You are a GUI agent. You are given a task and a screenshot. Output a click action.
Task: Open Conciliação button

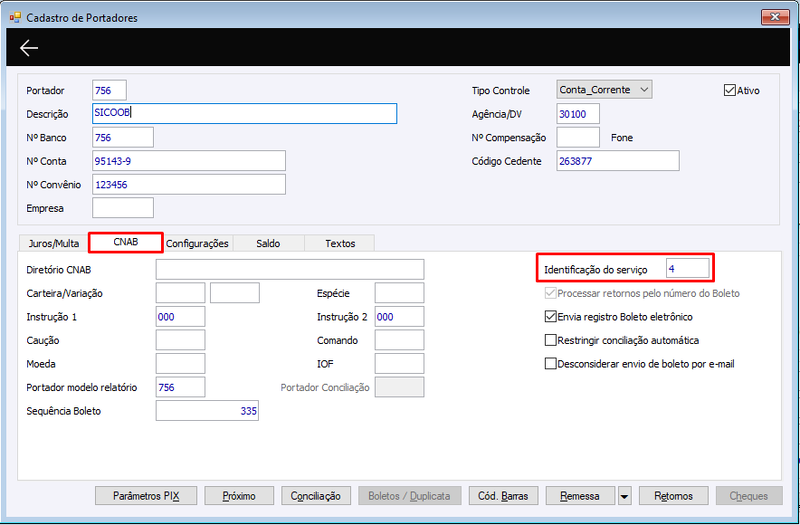316,496
